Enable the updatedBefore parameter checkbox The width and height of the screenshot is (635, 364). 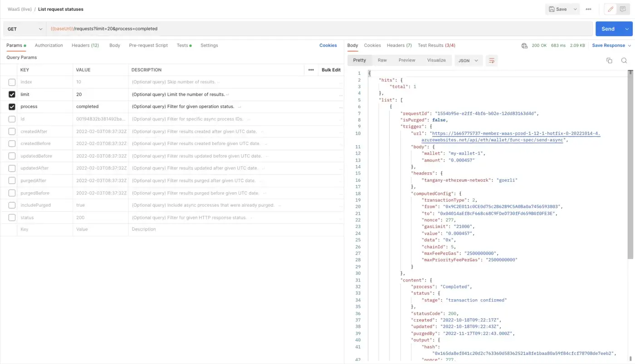click(12, 156)
